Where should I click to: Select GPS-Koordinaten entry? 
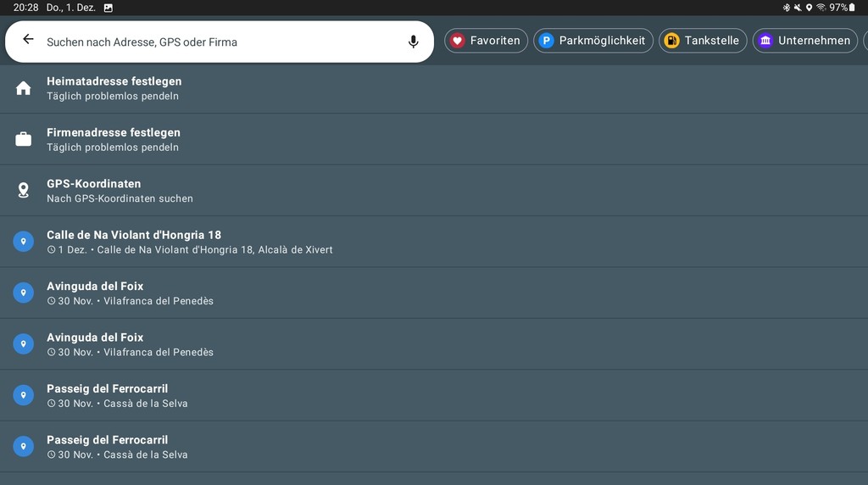coord(434,190)
